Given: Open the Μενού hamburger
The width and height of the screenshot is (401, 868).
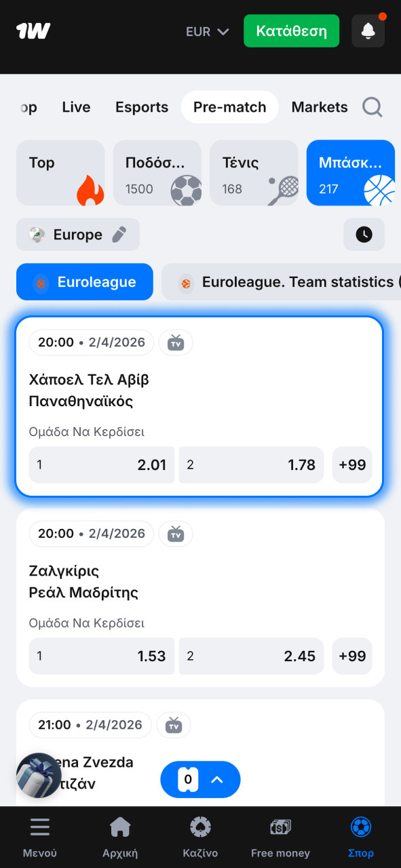Looking at the screenshot, I should click(x=39, y=835).
